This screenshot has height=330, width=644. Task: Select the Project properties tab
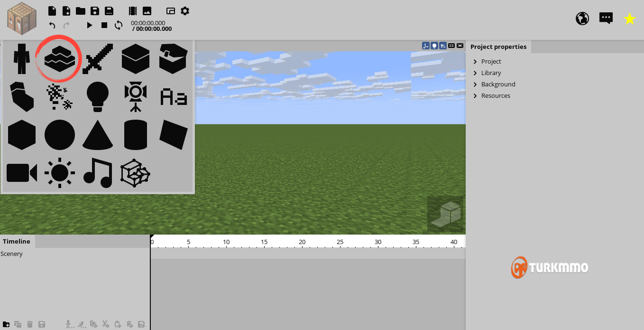coord(498,47)
